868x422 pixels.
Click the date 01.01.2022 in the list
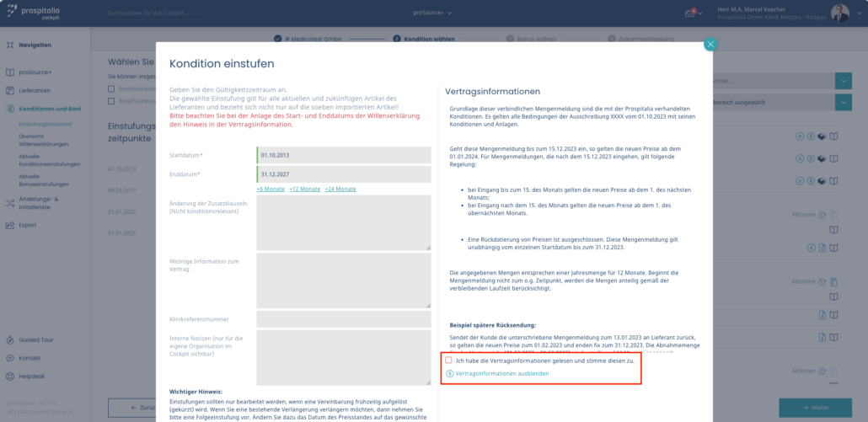(x=122, y=211)
